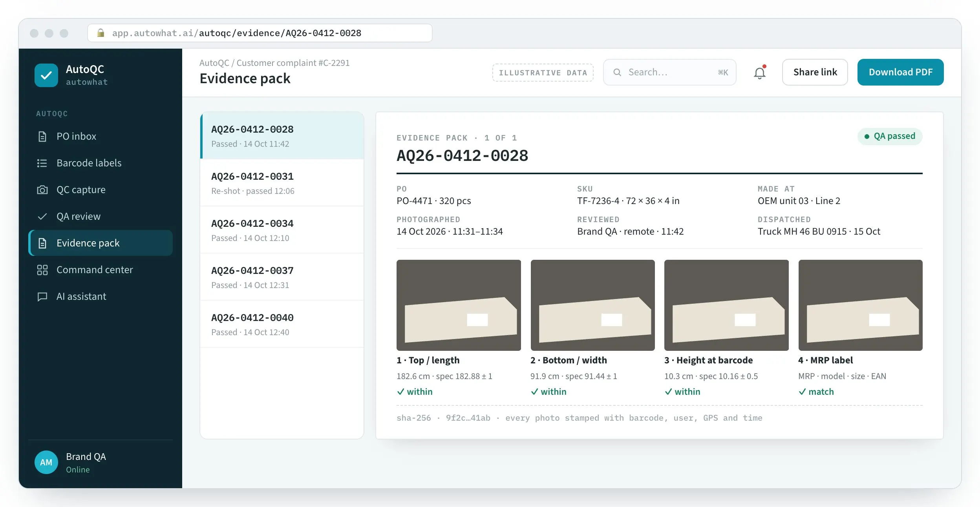Click the AutoQC checkmark logo
This screenshot has height=507, width=980.
click(46, 75)
